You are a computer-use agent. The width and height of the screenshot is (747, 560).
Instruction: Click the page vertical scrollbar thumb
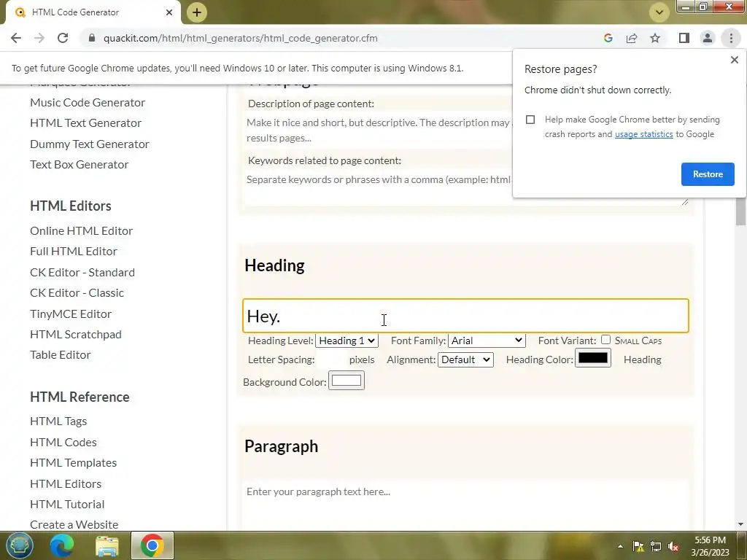click(x=740, y=211)
